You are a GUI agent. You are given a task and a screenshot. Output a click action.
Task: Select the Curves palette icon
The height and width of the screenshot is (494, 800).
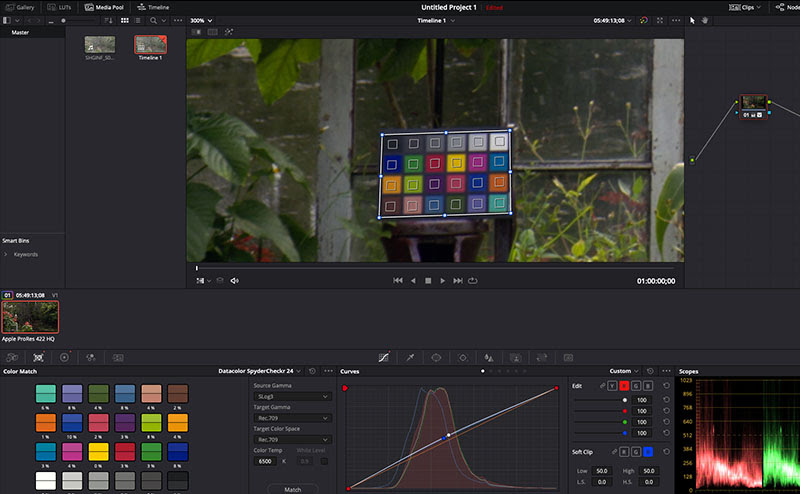384,358
